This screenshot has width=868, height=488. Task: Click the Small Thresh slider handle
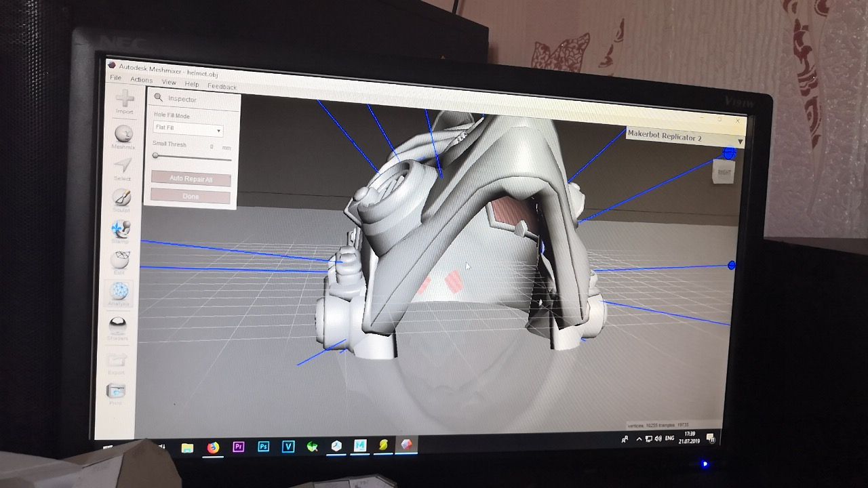click(155, 157)
